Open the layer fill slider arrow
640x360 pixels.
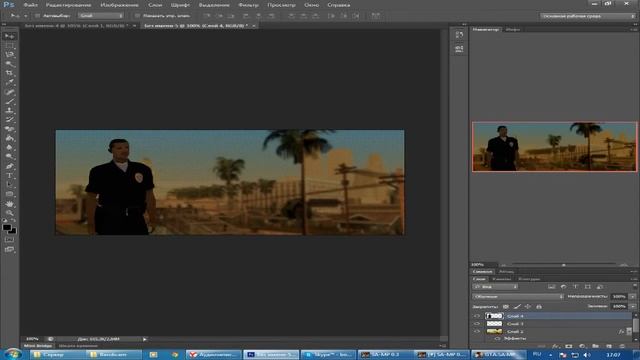632,306
